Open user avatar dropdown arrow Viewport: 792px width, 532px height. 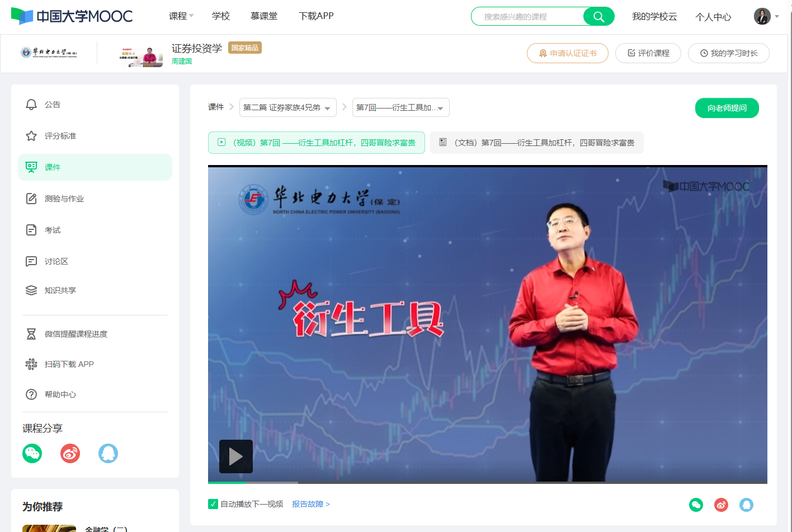(x=777, y=16)
